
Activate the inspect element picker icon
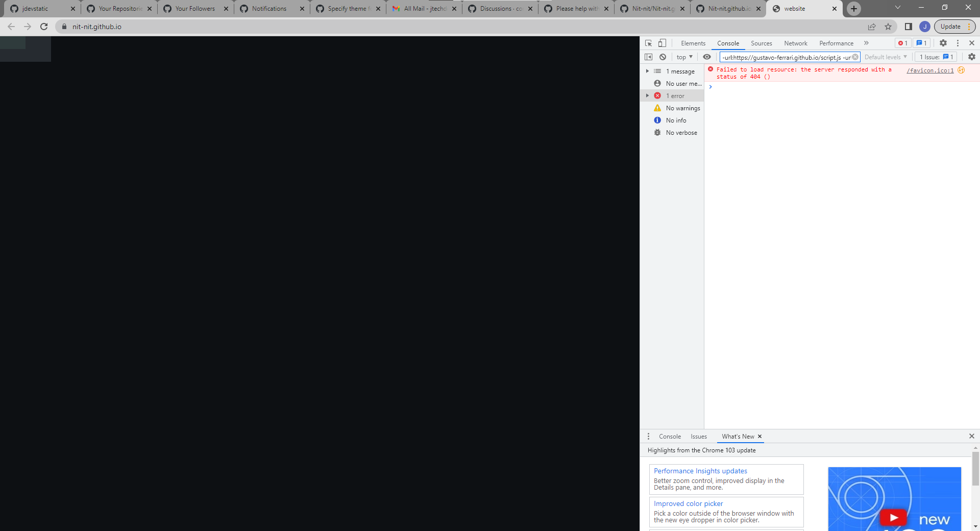pos(648,43)
